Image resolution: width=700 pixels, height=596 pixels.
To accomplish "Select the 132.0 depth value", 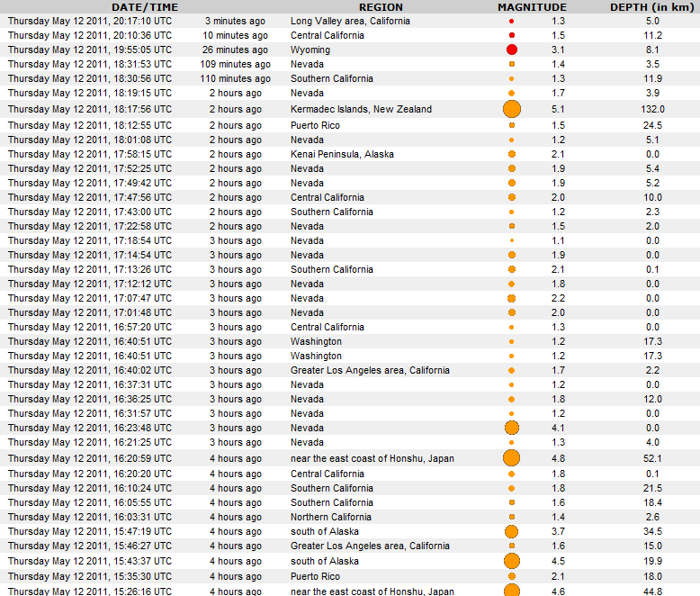I will click(x=652, y=109).
